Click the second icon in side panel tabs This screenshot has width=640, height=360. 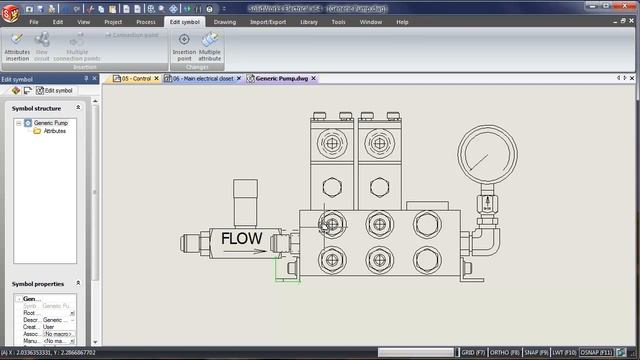point(27,91)
